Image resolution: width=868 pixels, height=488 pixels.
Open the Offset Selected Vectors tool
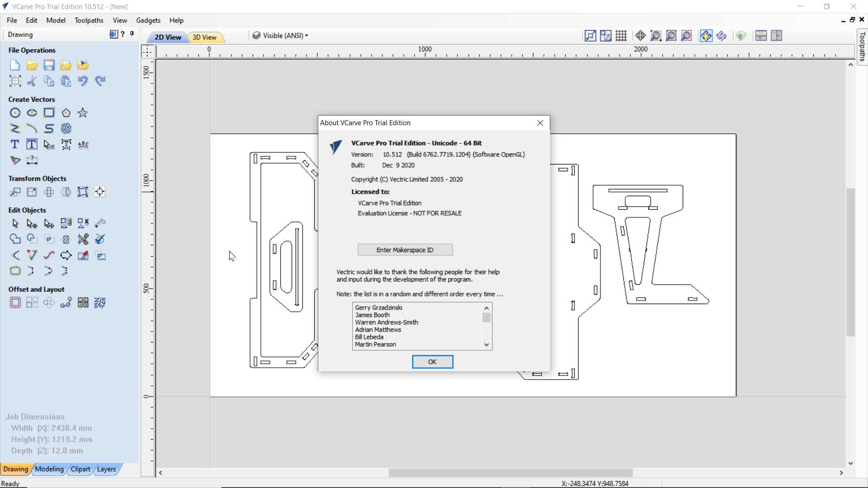coord(15,303)
